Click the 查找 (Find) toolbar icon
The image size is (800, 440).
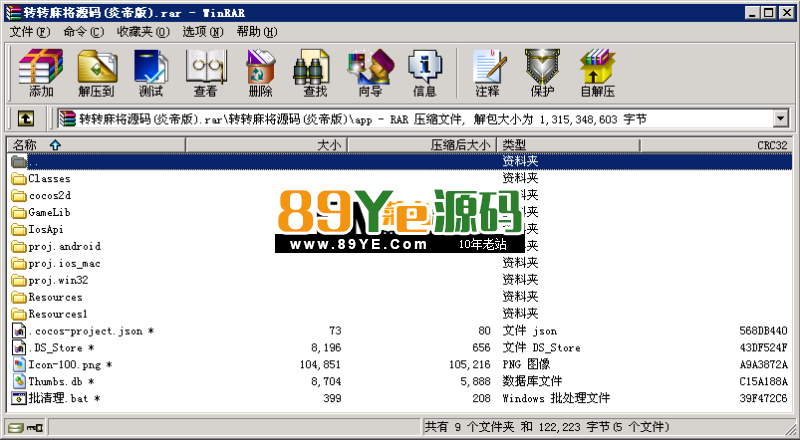pyautogui.click(x=314, y=72)
